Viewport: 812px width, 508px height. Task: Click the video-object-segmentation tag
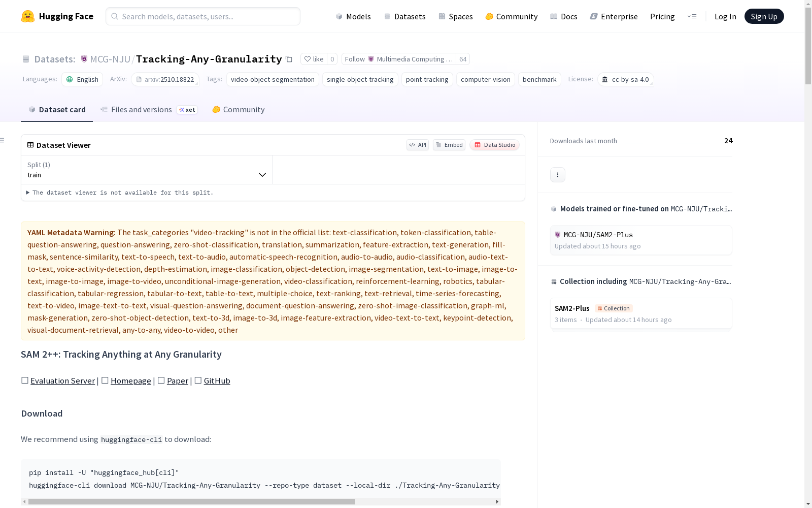tap(273, 79)
